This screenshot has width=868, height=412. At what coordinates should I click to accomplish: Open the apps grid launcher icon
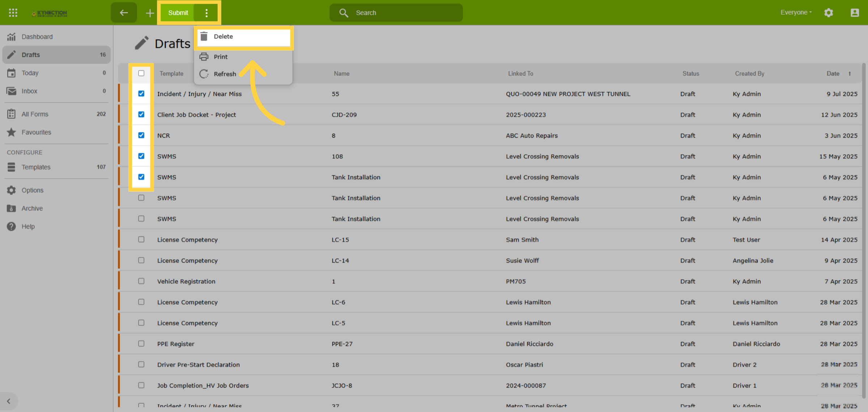[13, 13]
